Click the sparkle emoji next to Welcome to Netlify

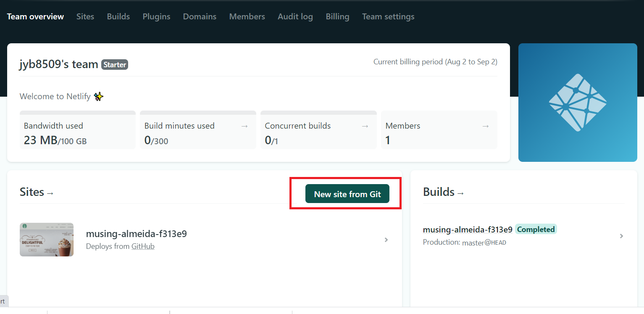[x=99, y=97]
